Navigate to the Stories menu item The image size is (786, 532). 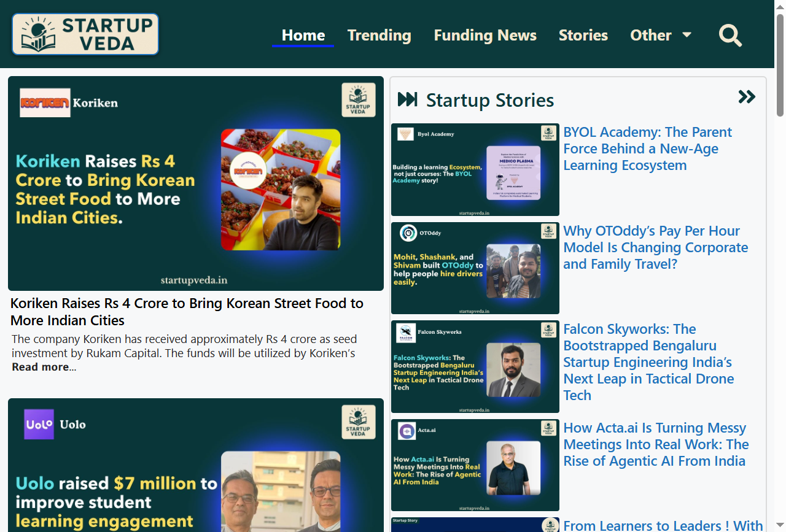click(x=583, y=36)
